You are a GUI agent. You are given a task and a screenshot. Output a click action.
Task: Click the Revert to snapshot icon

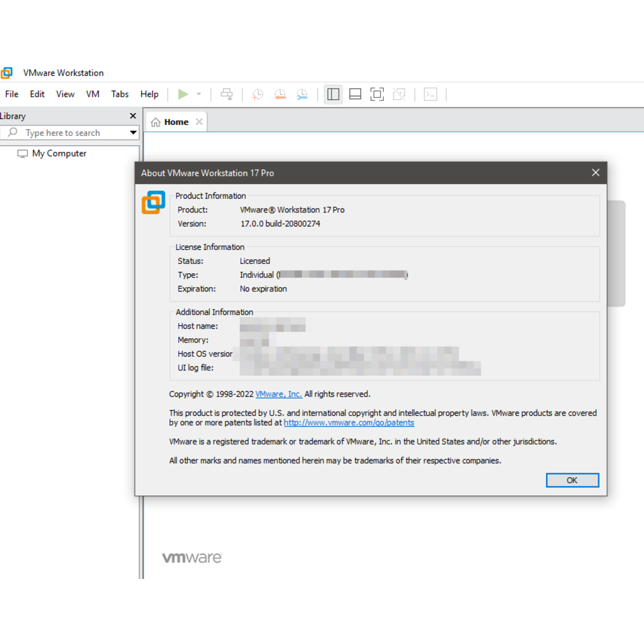[280, 95]
